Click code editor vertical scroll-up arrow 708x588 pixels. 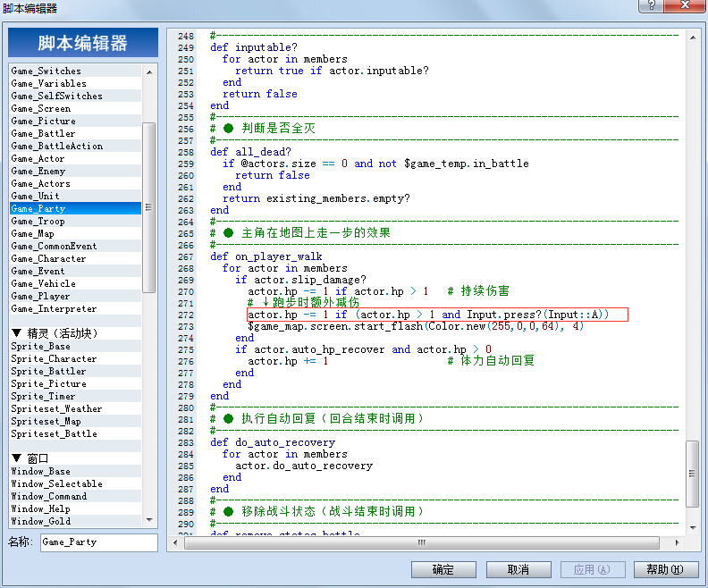coord(693,38)
